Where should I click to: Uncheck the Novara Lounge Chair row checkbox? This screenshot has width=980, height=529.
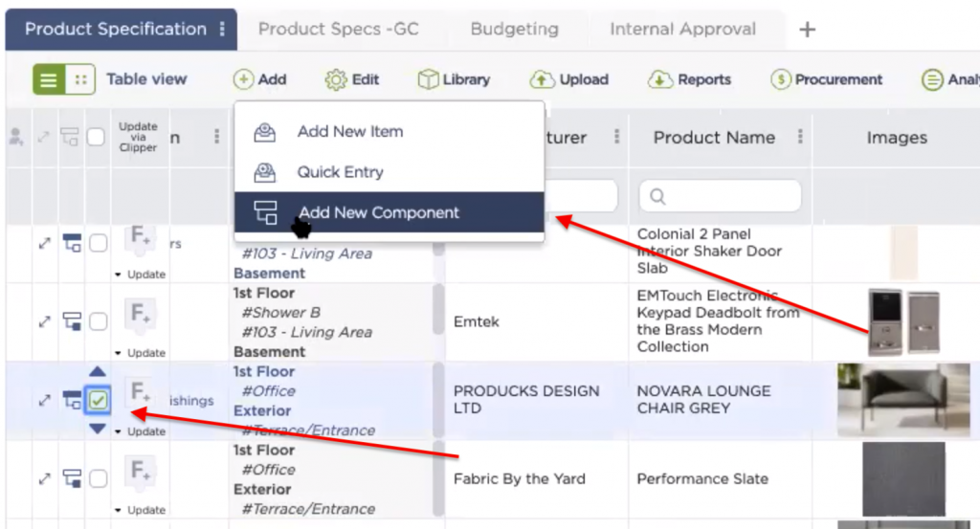tap(99, 400)
